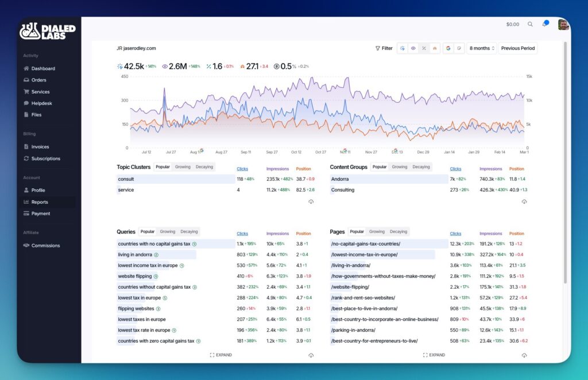
Task: Click the Reports chart icon in sidebar
Action: pos(26,202)
